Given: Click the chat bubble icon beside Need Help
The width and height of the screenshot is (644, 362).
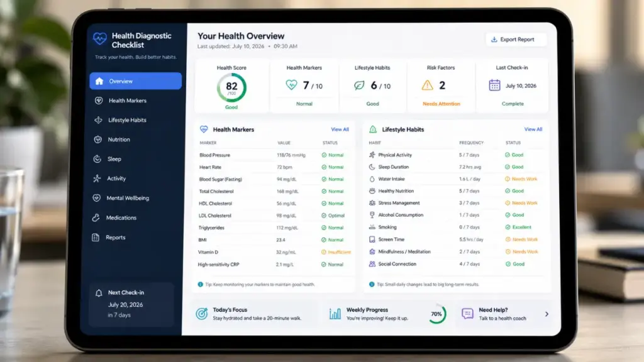Looking at the screenshot, I should click(467, 314).
